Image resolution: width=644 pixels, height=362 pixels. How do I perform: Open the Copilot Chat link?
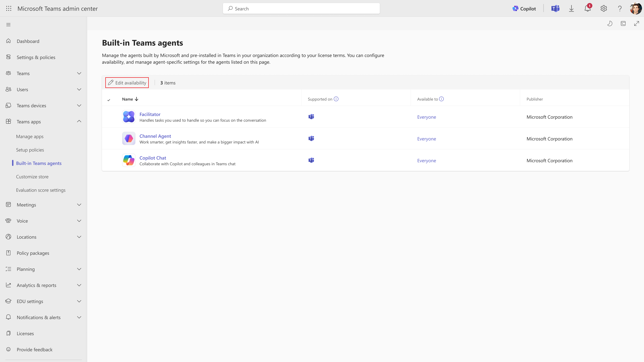click(152, 158)
